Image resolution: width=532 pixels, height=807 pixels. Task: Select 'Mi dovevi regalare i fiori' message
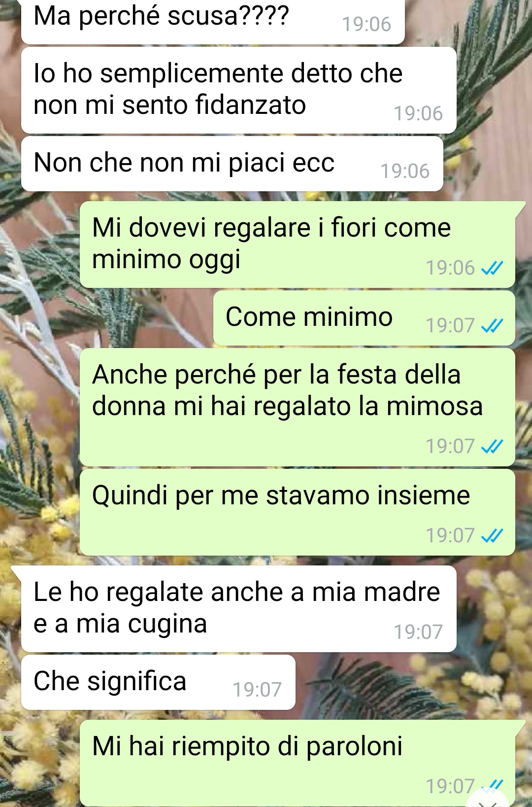tap(298, 245)
